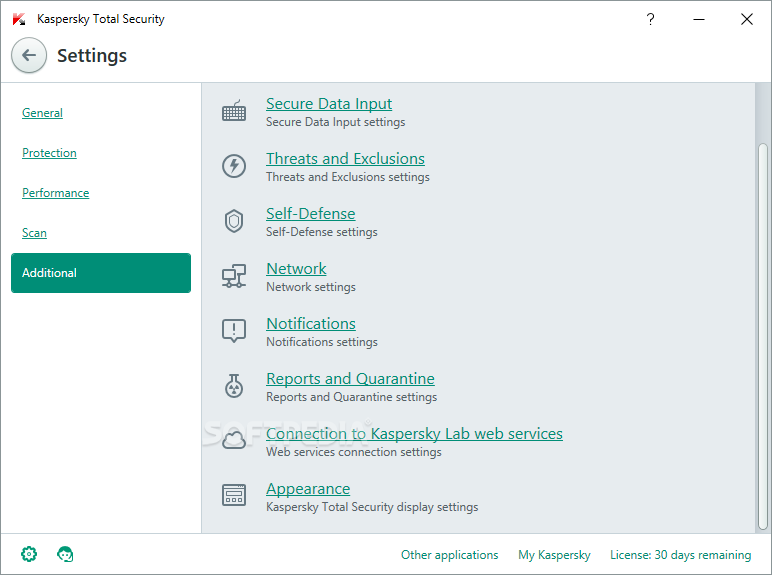772x575 pixels.
Task: Click License: 30 days remaining
Action: [x=680, y=555]
